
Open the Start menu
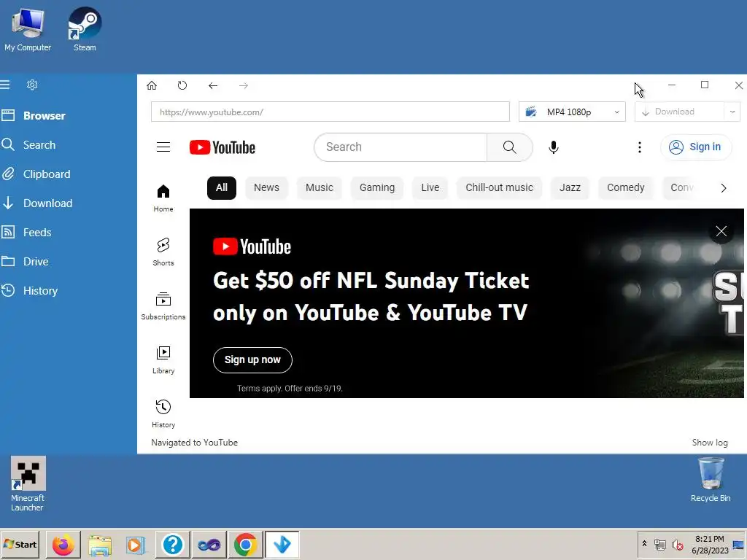pyautogui.click(x=20, y=544)
